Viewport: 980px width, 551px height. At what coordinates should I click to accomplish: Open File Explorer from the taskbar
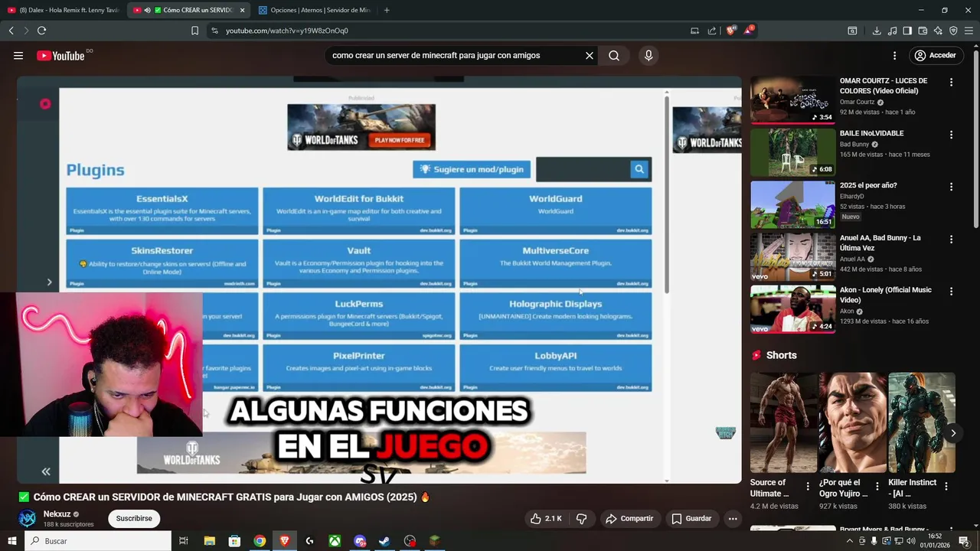(209, 541)
